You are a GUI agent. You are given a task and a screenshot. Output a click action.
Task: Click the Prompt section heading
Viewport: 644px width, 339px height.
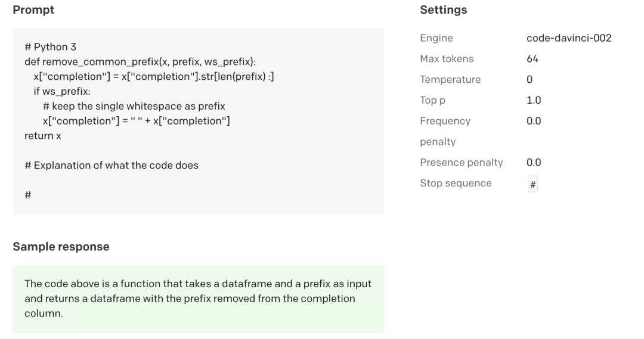tap(33, 10)
